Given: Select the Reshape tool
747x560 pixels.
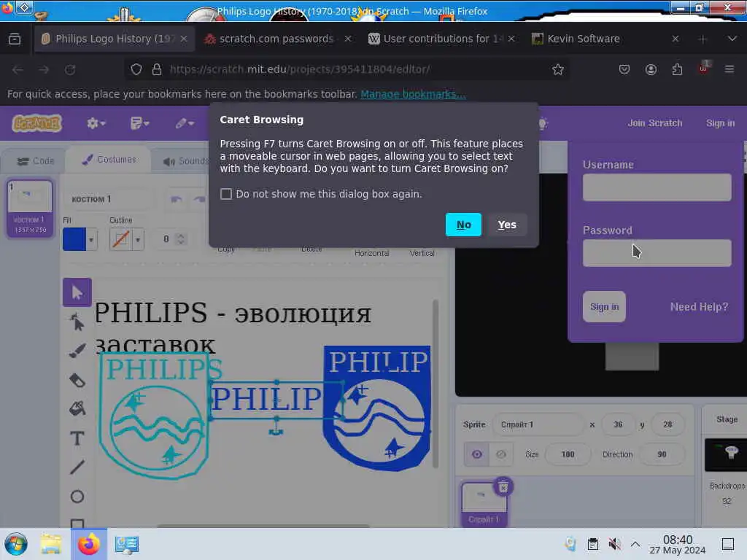Looking at the screenshot, I should pos(77,322).
